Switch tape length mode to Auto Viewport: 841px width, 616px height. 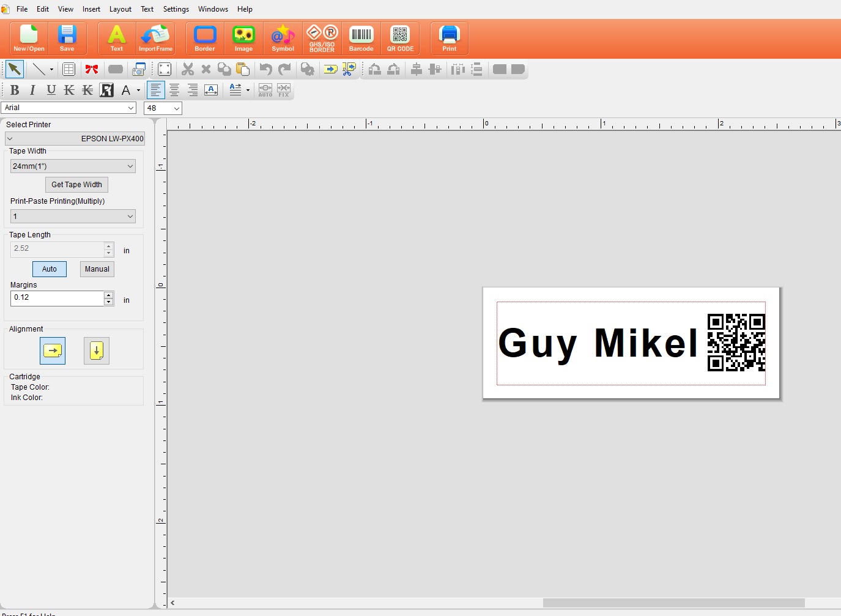coord(50,269)
